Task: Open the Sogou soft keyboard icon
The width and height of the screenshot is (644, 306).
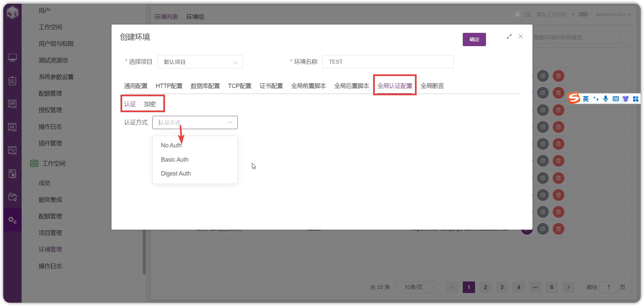Action: coord(616,99)
